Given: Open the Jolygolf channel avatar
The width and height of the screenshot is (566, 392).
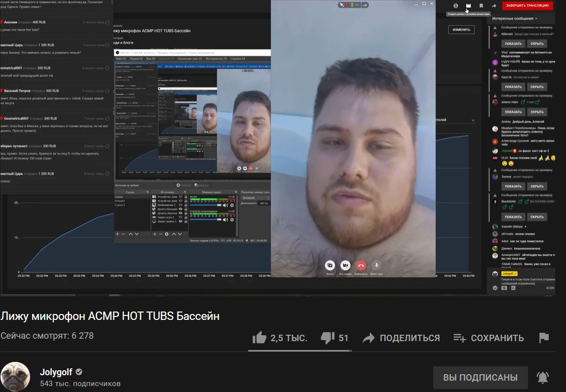Looking at the screenshot, I should [15, 377].
